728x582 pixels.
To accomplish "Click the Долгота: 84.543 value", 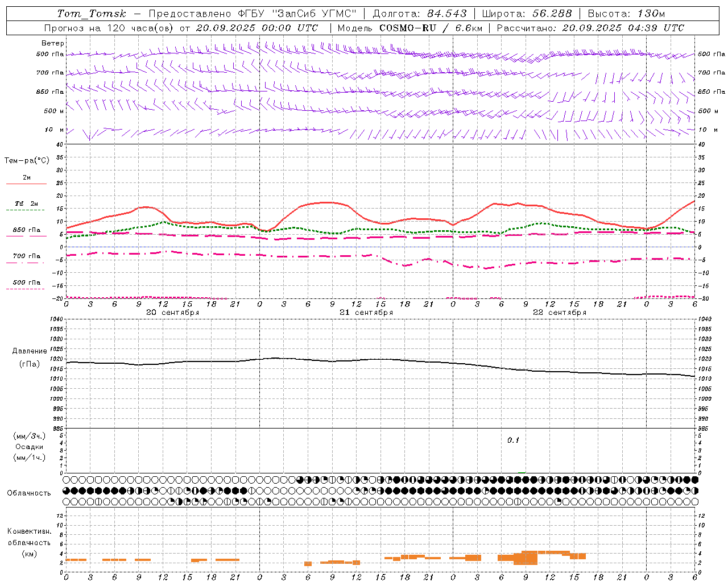I will (x=420, y=14).
